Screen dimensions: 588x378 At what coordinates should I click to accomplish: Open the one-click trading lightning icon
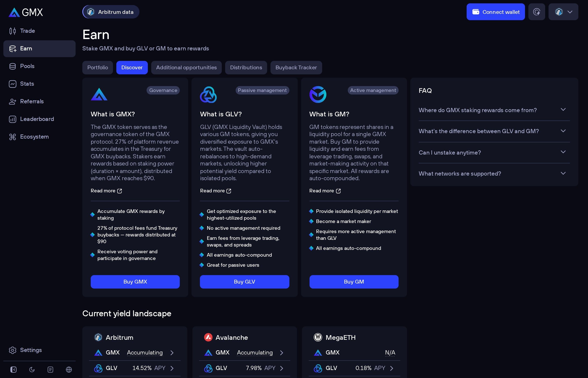tap(537, 12)
